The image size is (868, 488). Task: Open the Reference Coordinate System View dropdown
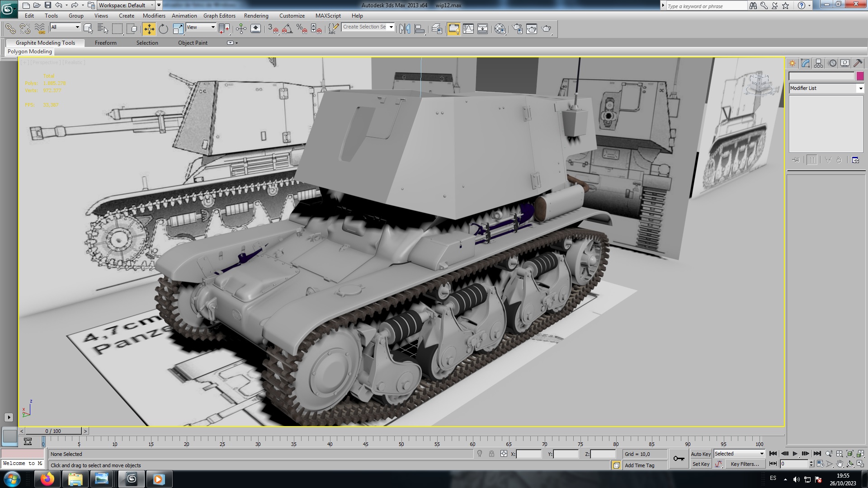coord(201,28)
